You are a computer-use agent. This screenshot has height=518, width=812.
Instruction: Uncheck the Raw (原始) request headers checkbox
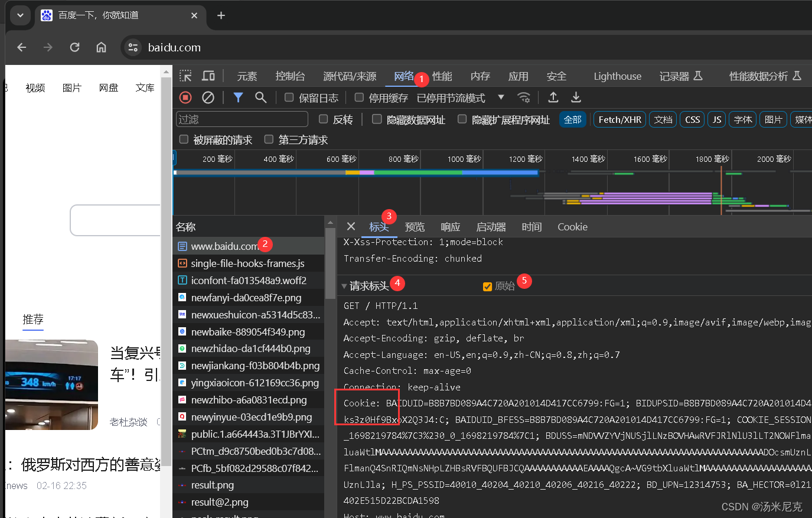pyautogui.click(x=487, y=286)
